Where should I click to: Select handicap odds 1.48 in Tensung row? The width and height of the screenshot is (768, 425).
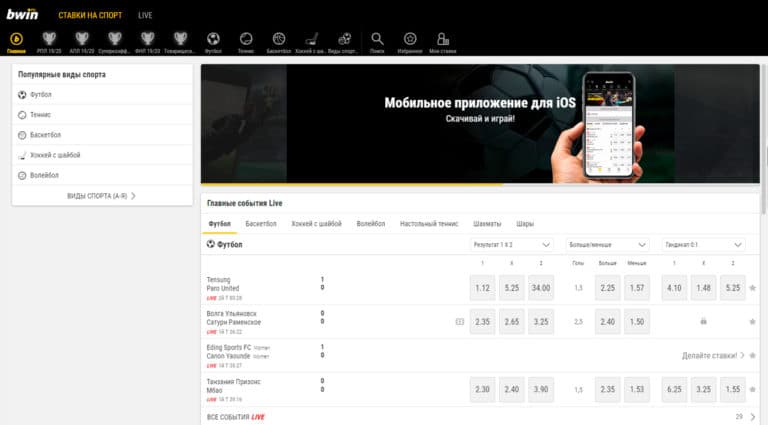[703, 288]
